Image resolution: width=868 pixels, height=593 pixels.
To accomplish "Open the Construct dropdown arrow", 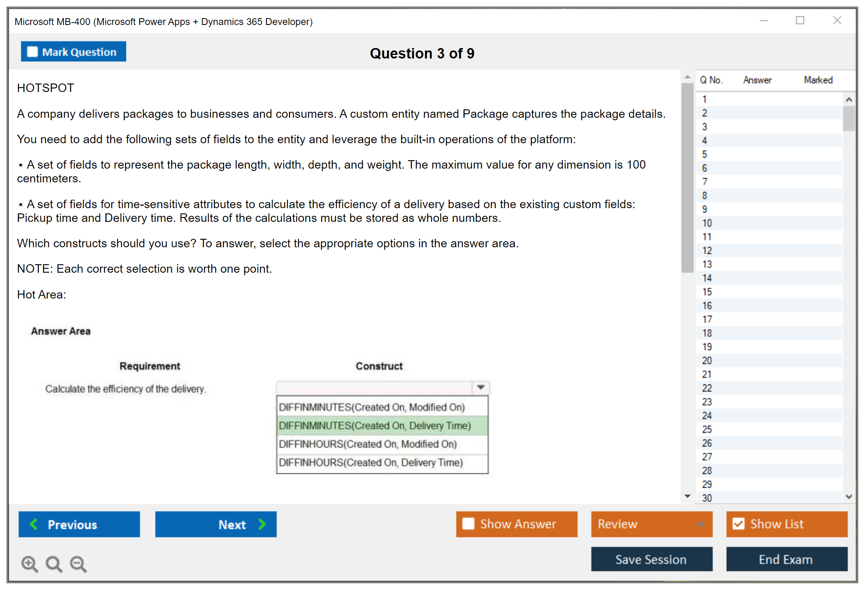I will point(480,387).
